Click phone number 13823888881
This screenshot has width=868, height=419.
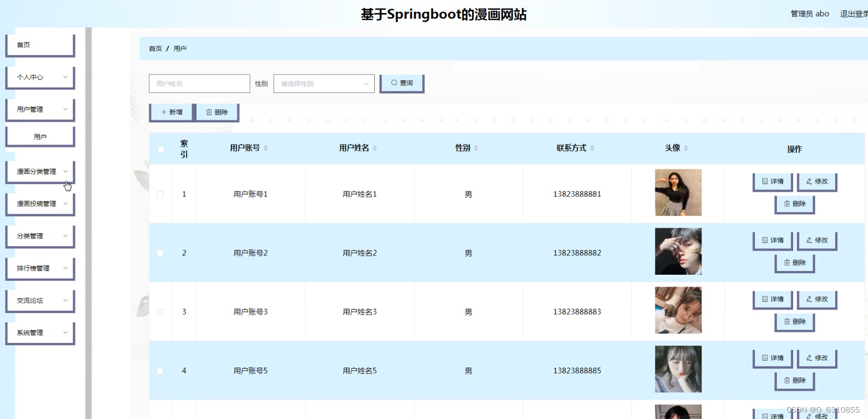click(577, 194)
